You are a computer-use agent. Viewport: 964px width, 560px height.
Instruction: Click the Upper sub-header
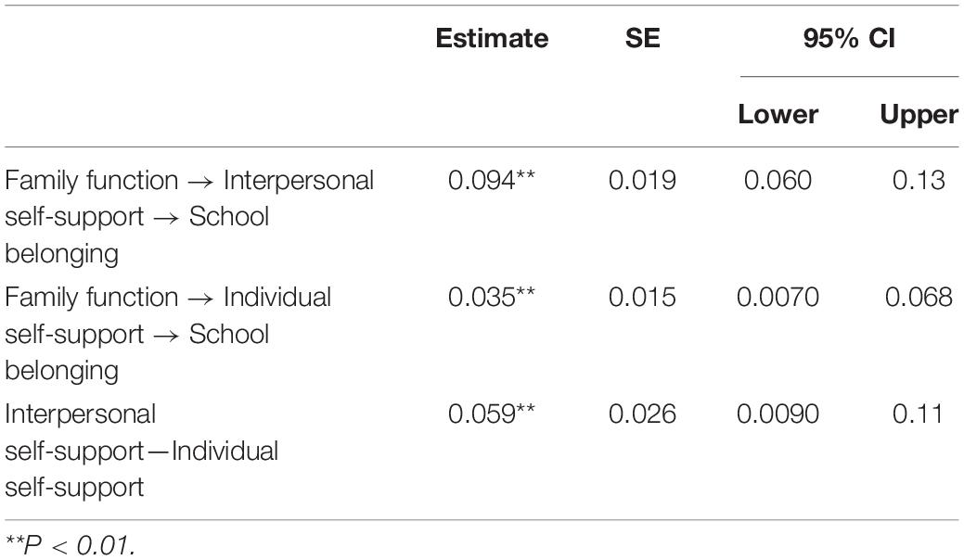pos(919,115)
